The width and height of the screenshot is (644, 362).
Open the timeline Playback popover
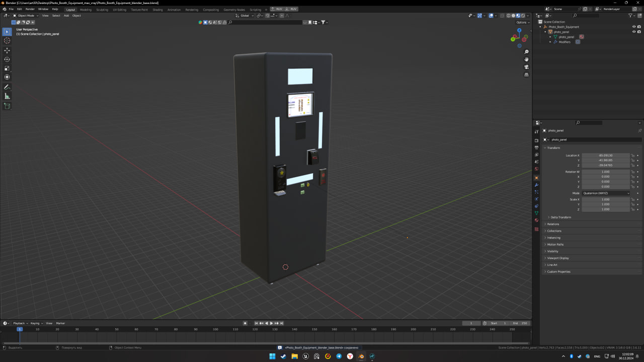coord(20,323)
